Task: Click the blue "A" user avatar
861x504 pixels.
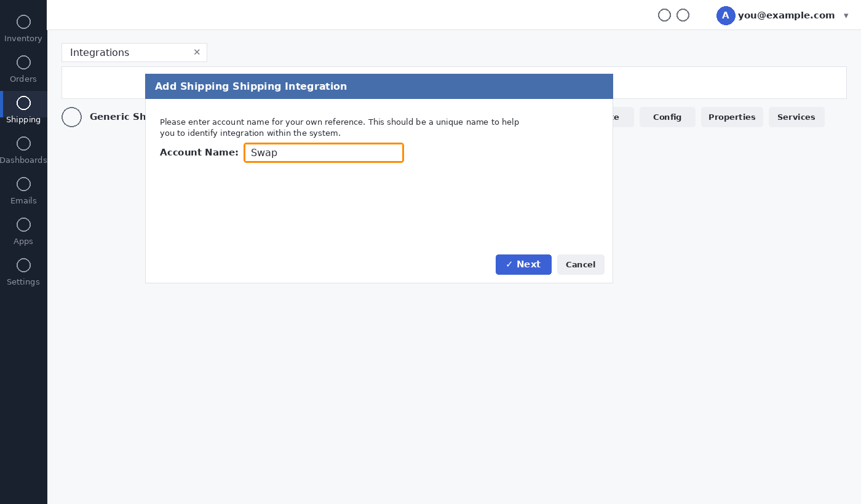Action: 726,15
